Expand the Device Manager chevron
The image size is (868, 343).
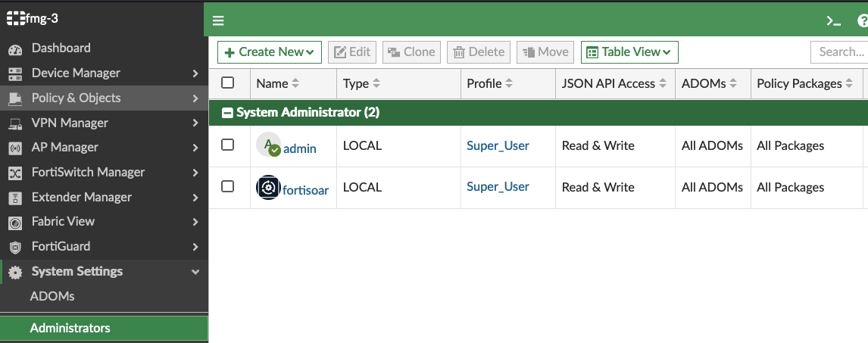[195, 73]
